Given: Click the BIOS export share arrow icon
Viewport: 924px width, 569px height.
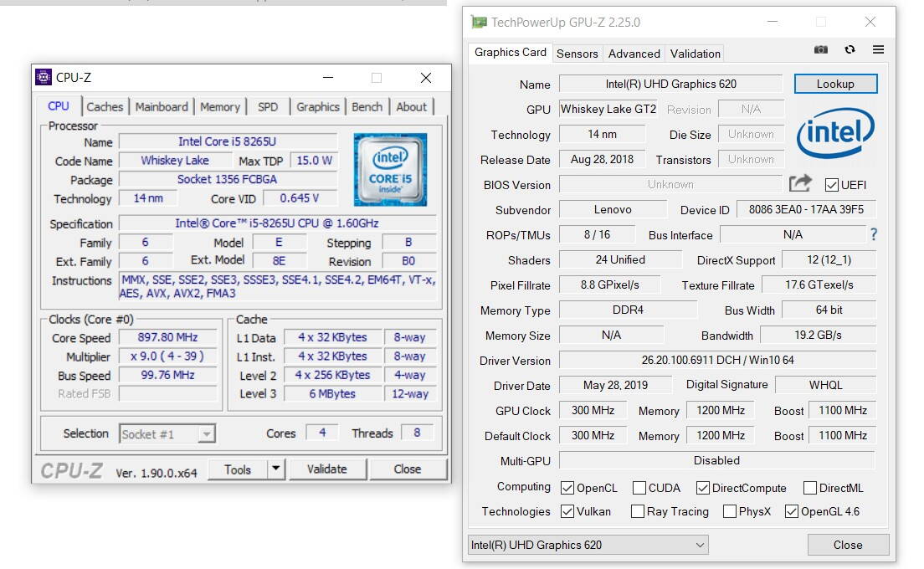Looking at the screenshot, I should pyautogui.click(x=800, y=184).
